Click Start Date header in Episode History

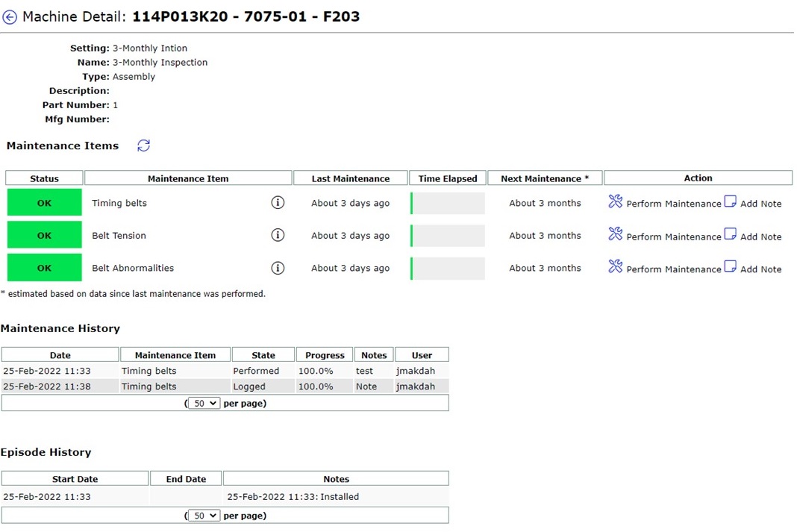[x=75, y=479]
